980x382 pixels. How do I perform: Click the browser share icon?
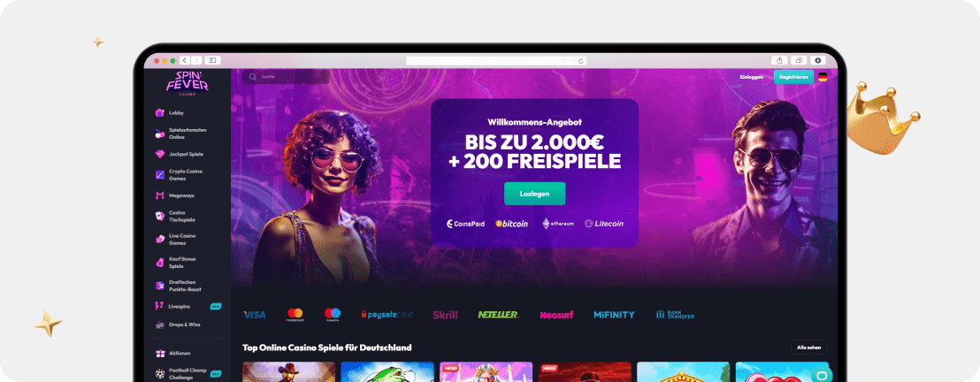[779, 61]
